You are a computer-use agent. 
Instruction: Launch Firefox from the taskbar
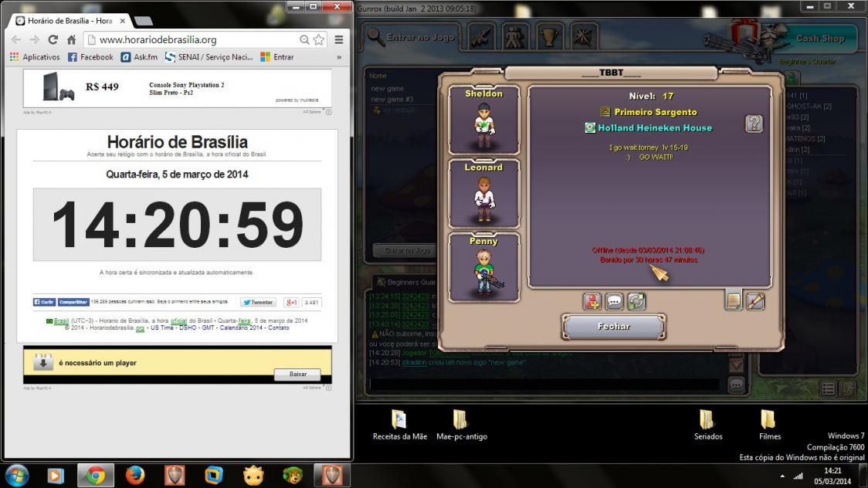(x=134, y=475)
